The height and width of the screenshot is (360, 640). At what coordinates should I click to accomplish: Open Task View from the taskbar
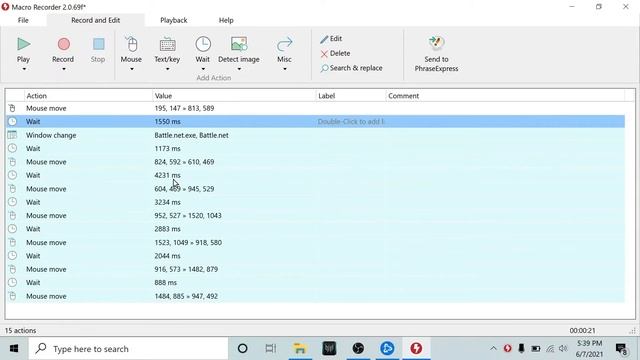pyautogui.click(x=270, y=349)
